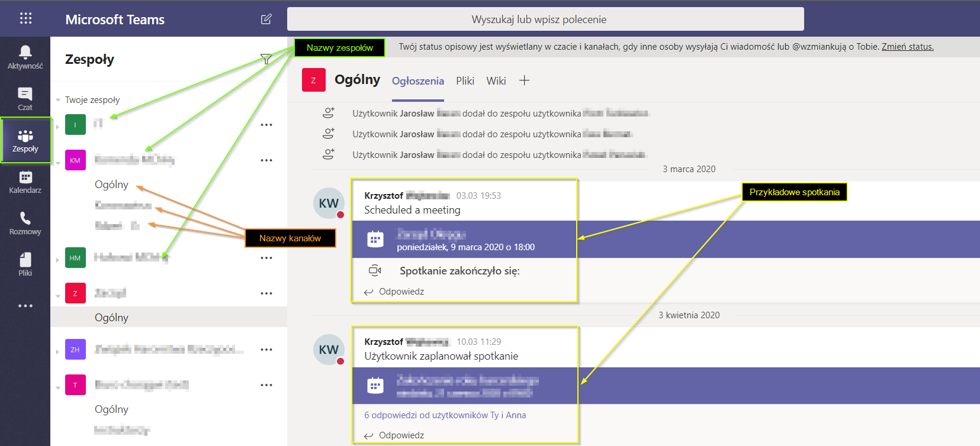Open the app launcher grid icon

(25, 18)
